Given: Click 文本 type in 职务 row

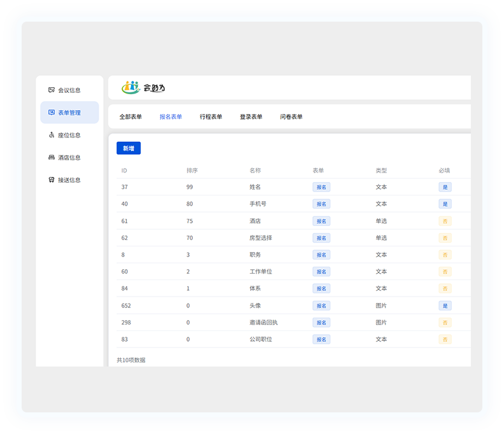Looking at the screenshot, I should click(x=381, y=255).
